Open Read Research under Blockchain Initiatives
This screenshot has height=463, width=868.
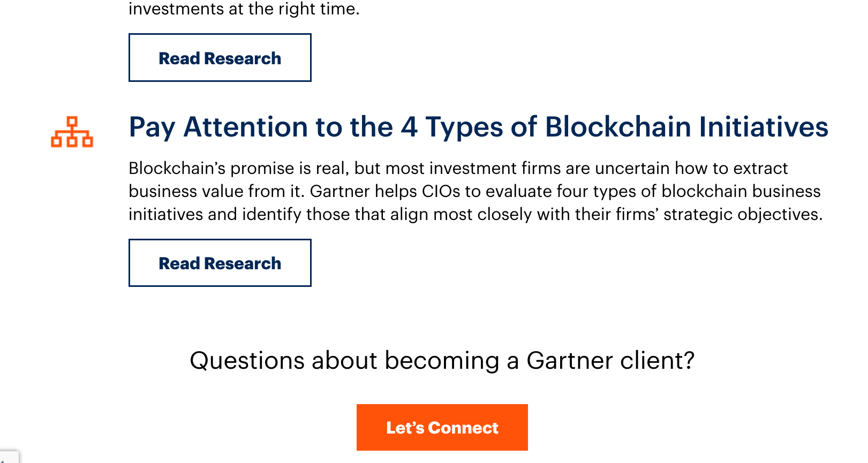[220, 263]
